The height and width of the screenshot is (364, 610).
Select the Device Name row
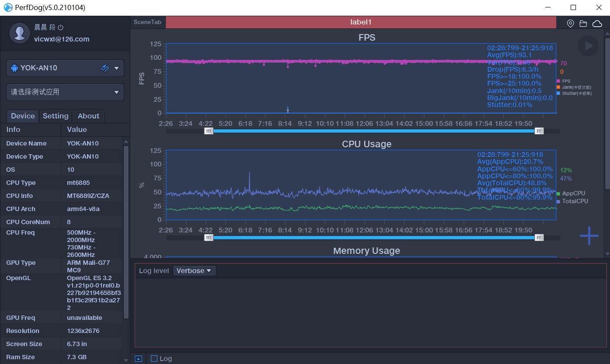[x=61, y=143]
